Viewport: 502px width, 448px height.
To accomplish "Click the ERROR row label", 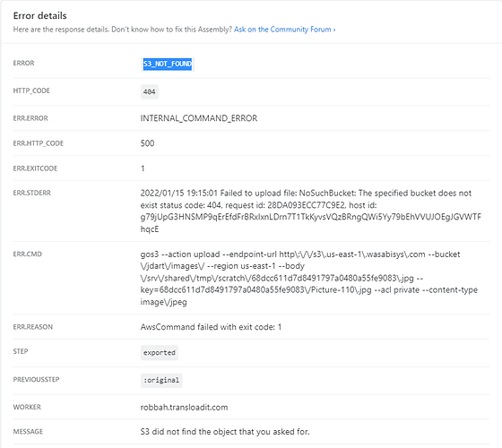I will (23, 63).
